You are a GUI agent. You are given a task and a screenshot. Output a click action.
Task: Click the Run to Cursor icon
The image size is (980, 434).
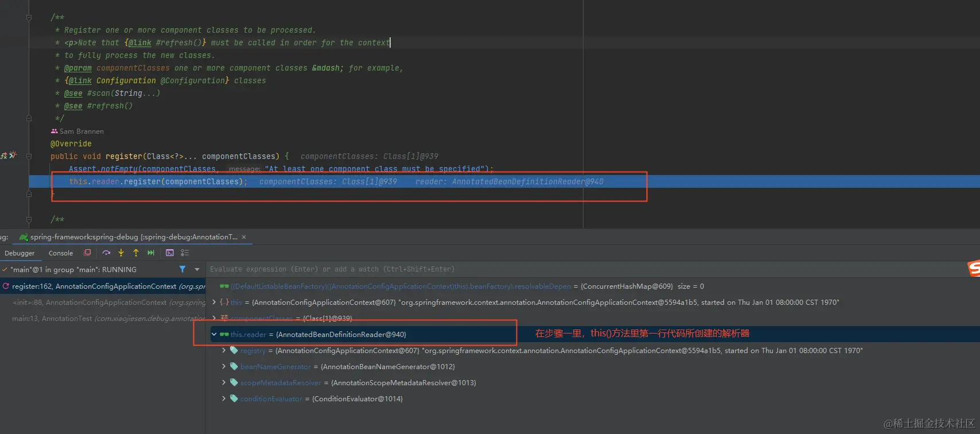click(151, 253)
